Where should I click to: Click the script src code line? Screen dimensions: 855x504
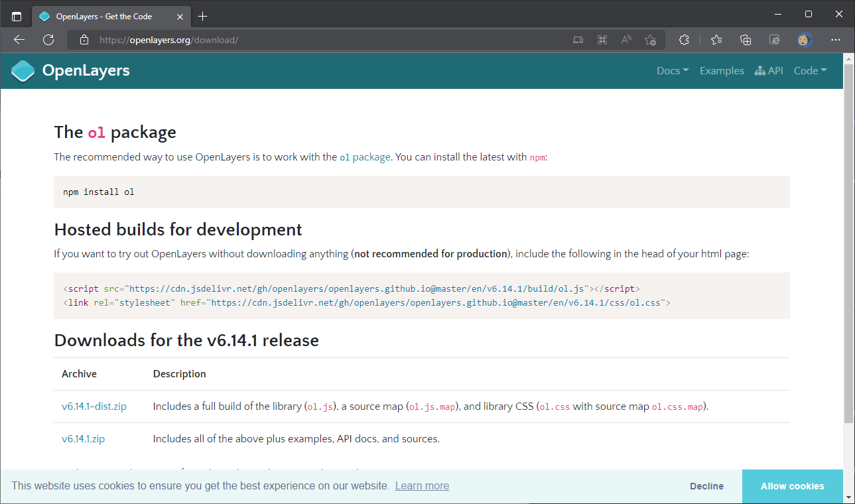click(352, 289)
